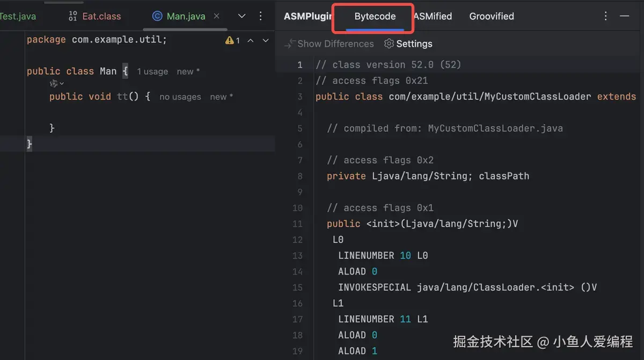This screenshot has height=360, width=644.
Task: Expand the hidden editor tabs dropdown
Action: click(x=241, y=16)
